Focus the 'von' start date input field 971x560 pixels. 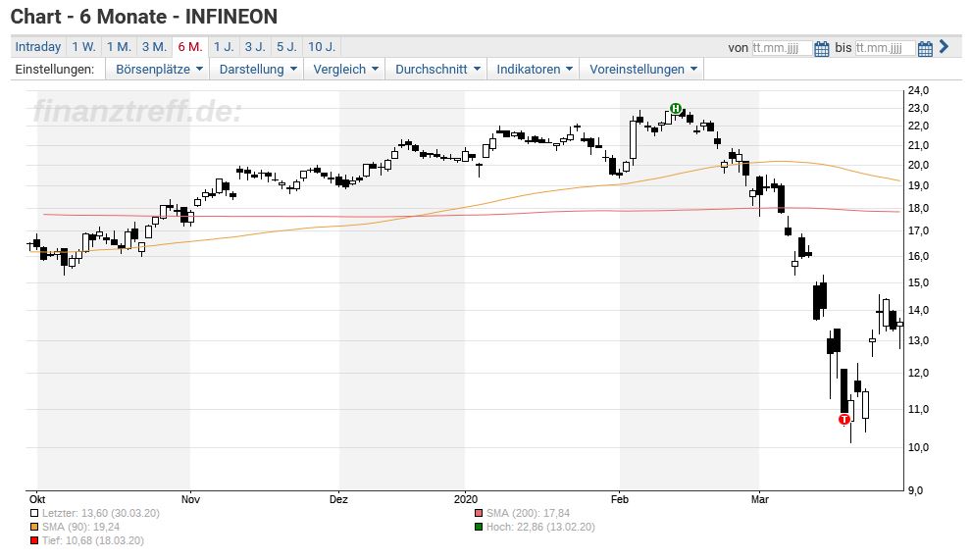point(782,48)
